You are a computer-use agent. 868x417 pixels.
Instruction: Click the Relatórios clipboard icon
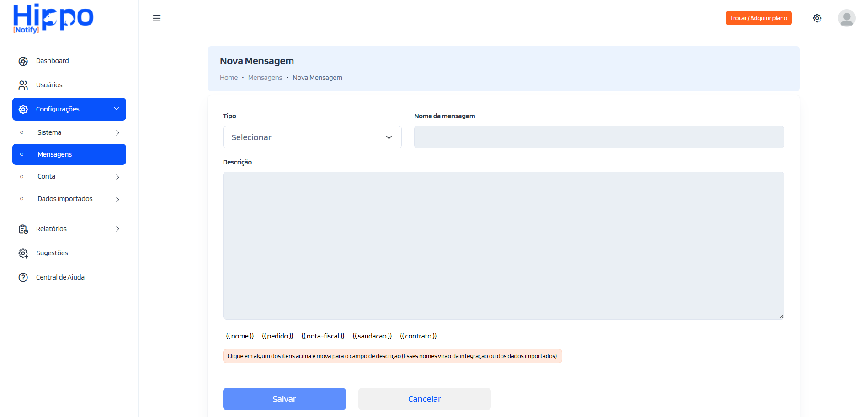point(23,229)
